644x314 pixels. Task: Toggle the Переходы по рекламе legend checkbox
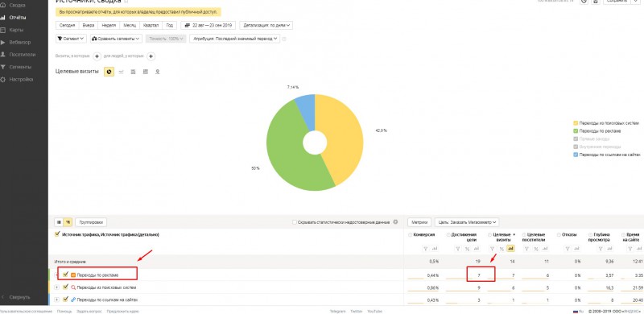pyautogui.click(x=576, y=130)
